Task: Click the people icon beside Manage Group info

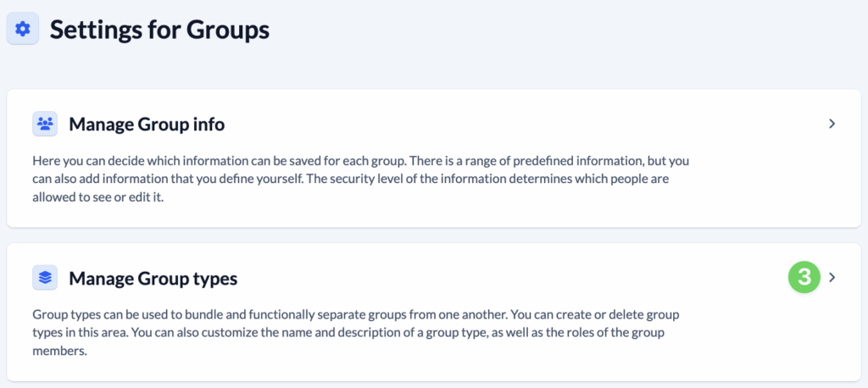Action: (x=45, y=124)
